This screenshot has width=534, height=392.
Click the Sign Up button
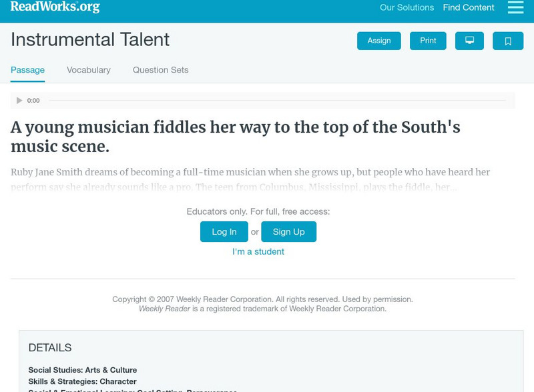288,231
